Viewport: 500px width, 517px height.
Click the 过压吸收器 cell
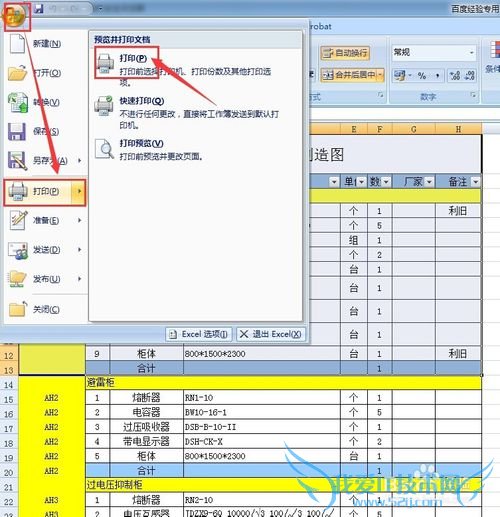[x=146, y=427]
